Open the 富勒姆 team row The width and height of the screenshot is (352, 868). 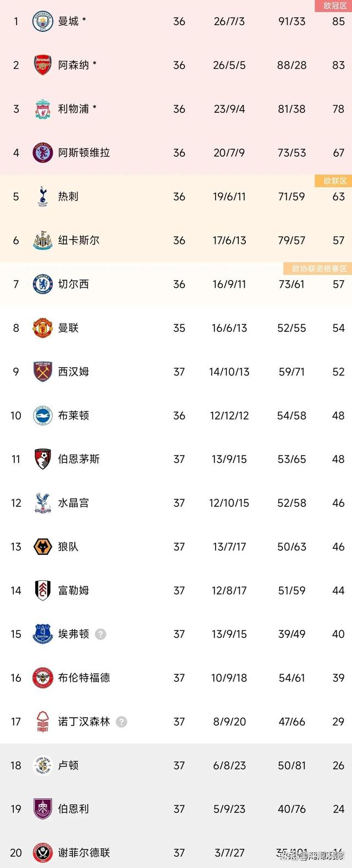tap(176, 591)
